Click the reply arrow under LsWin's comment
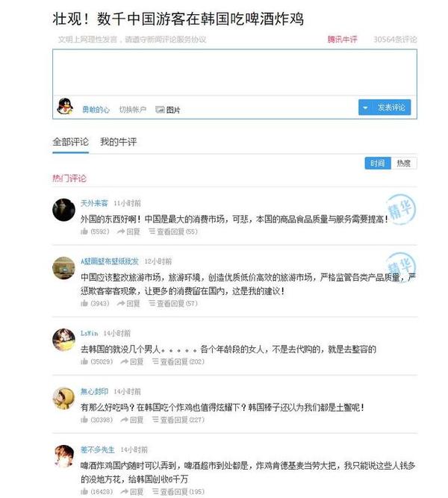Image resolution: width=448 pixels, height=498 pixels. click(124, 361)
